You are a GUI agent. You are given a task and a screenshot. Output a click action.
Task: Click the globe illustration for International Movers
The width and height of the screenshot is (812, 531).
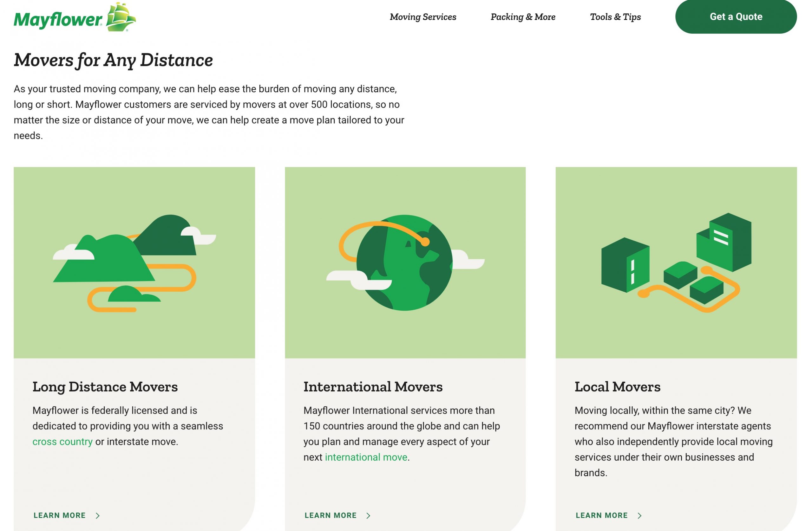pyautogui.click(x=405, y=262)
